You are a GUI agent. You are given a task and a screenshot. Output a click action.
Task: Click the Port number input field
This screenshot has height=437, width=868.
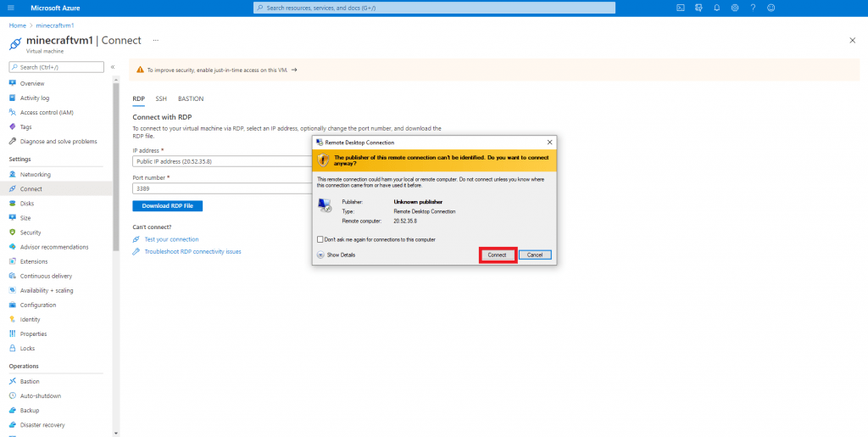click(220, 188)
